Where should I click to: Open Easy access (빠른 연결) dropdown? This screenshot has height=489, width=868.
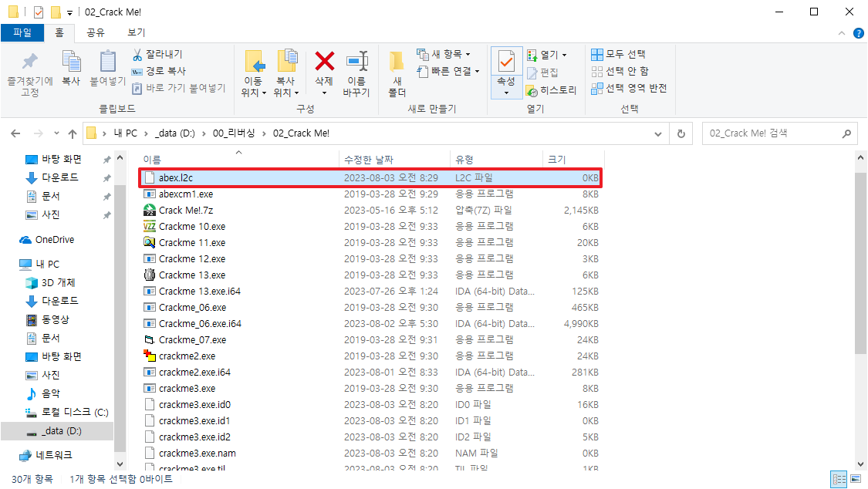point(448,71)
